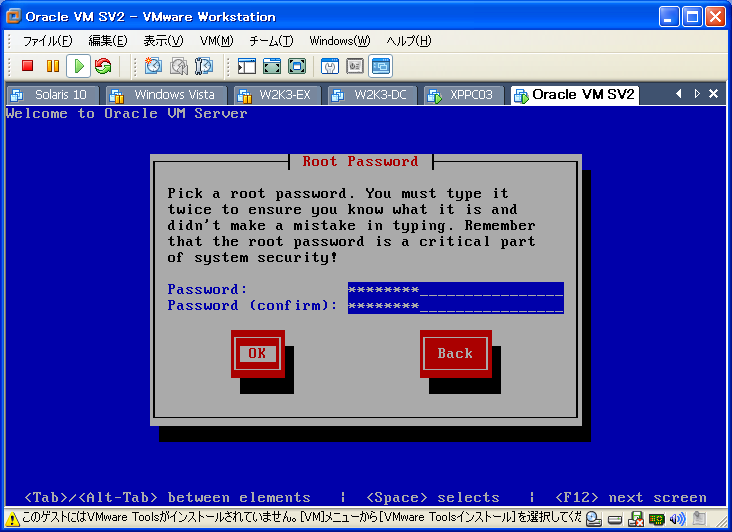Click the network adapter status icon

[x=636, y=519]
